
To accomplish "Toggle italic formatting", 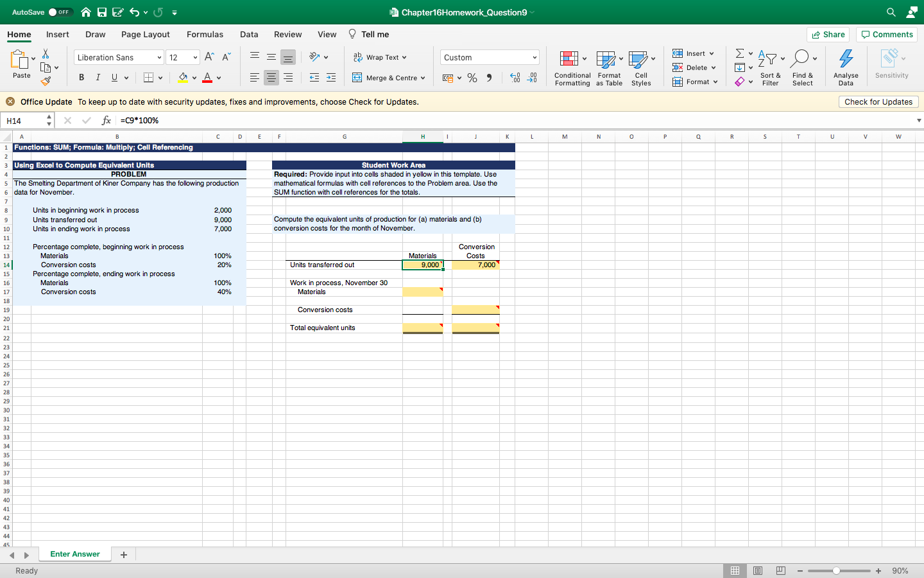I will tap(98, 77).
